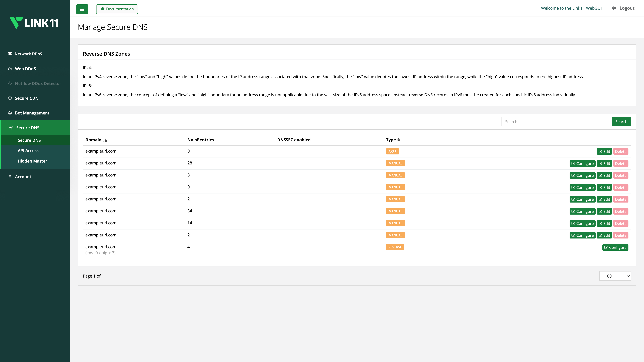Viewport: 644px width, 362px height.
Task: Click the Bot Management robot icon
Action: pyautogui.click(x=10, y=113)
